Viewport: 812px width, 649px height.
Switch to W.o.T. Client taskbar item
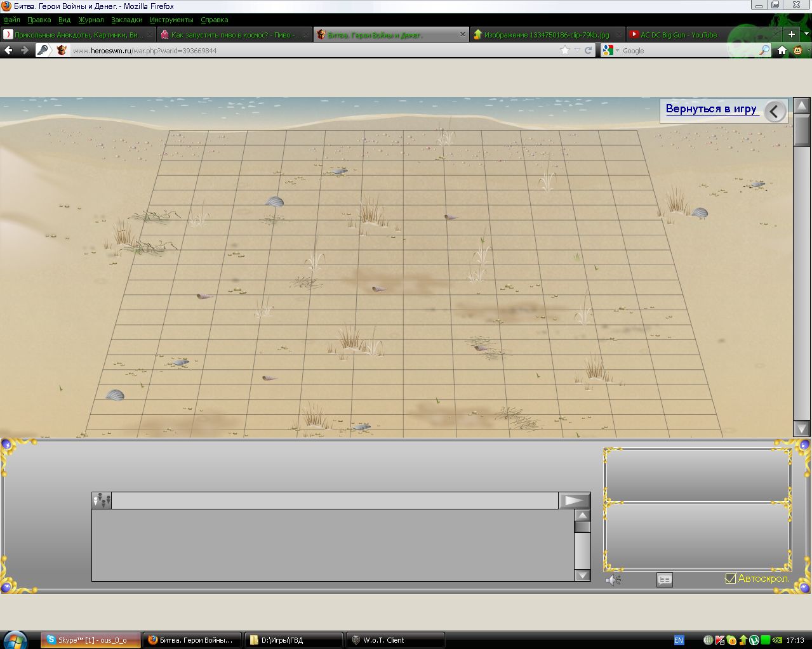coord(395,640)
